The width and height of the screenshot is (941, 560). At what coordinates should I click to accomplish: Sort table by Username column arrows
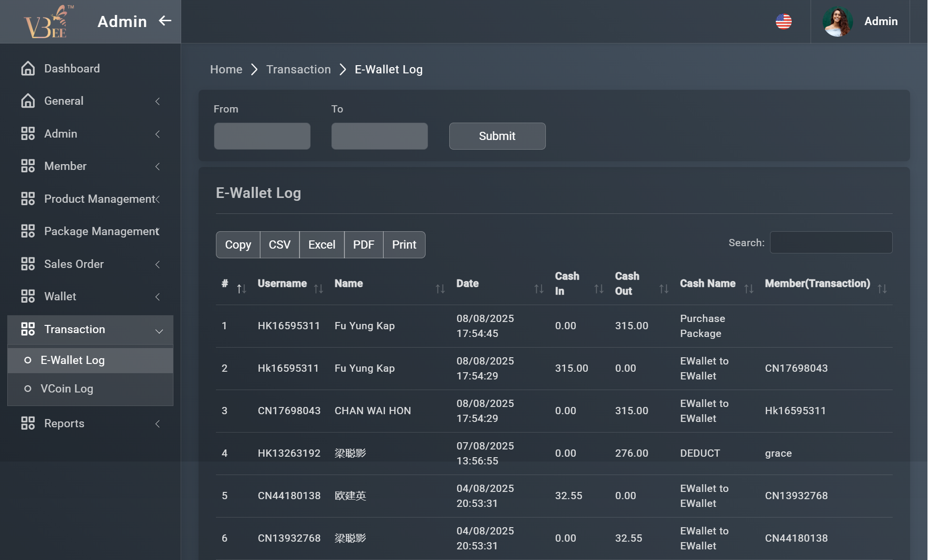(318, 289)
